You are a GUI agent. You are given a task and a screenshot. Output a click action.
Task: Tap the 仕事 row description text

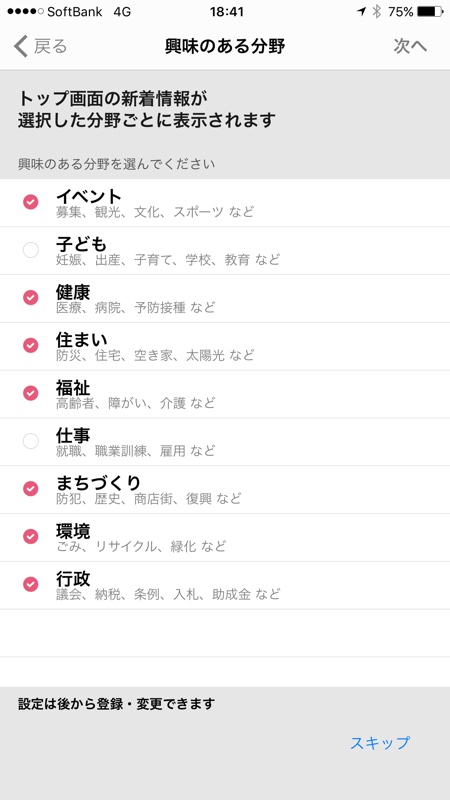tap(136, 451)
